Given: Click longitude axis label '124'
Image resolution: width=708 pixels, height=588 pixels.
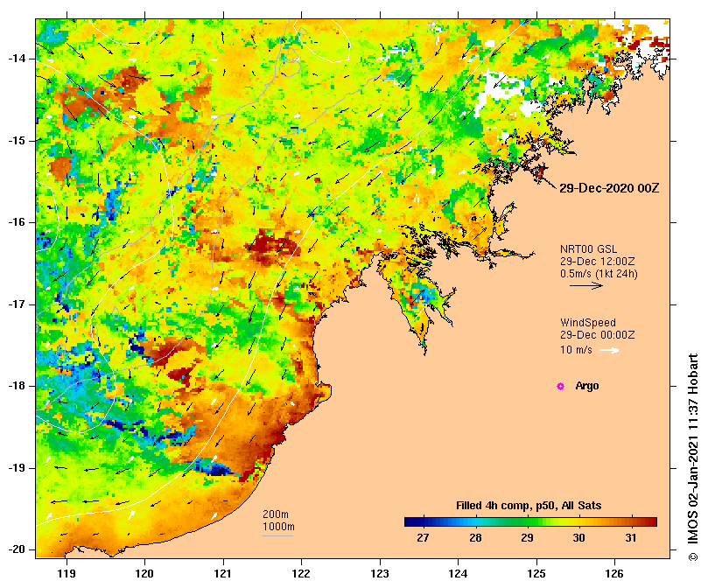Looking at the screenshot, I should click(x=459, y=575).
